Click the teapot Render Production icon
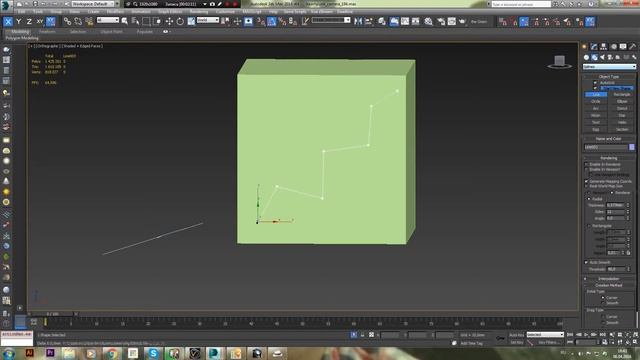Image resolution: width=640 pixels, height=360 pixels. coord(462,21)
